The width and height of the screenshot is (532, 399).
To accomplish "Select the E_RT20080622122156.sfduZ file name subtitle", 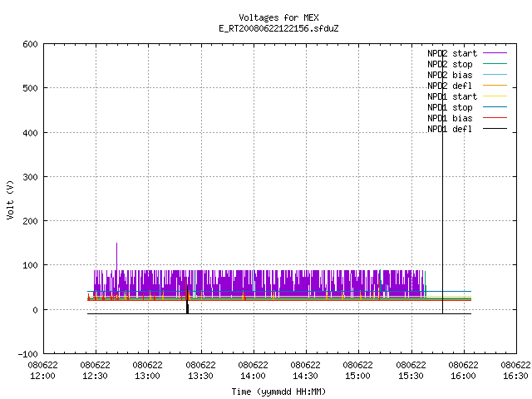I will 278,28.
